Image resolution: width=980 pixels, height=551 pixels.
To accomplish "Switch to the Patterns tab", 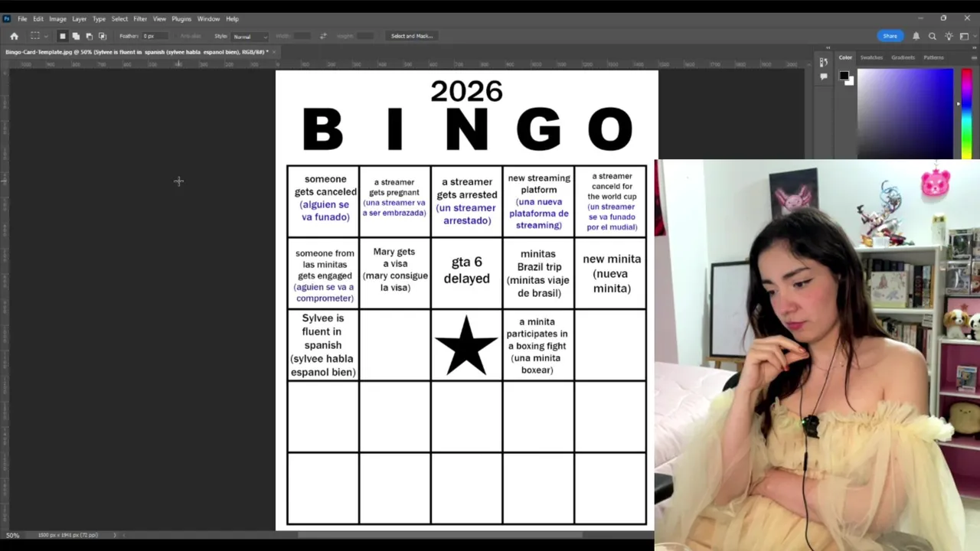I will point(933,57).
